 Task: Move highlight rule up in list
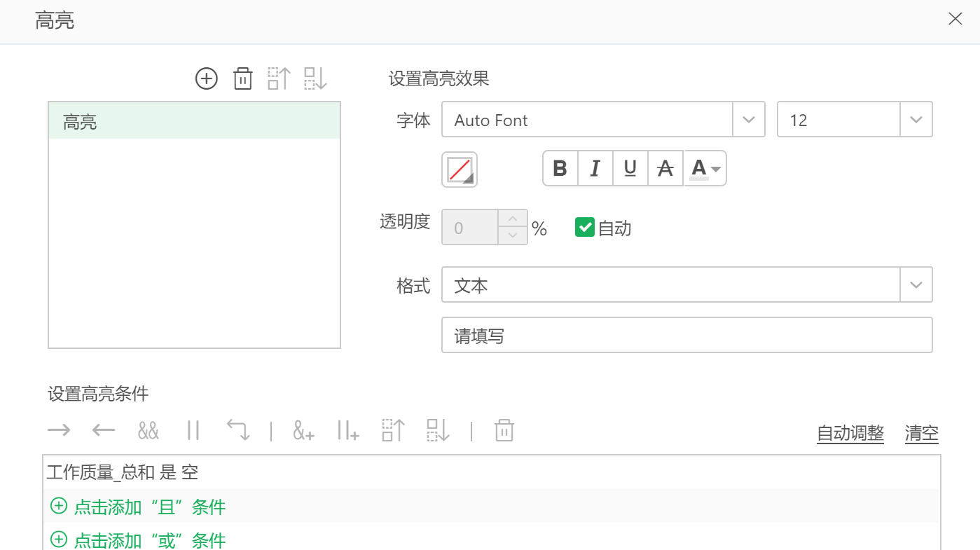(279, 78)
